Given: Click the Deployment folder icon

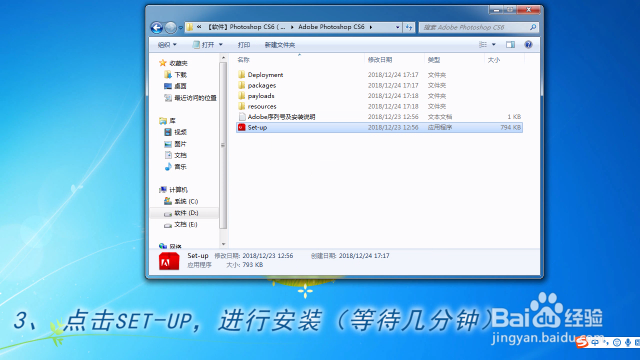Looking at the screenshot, I should click(x=242, y=75).
